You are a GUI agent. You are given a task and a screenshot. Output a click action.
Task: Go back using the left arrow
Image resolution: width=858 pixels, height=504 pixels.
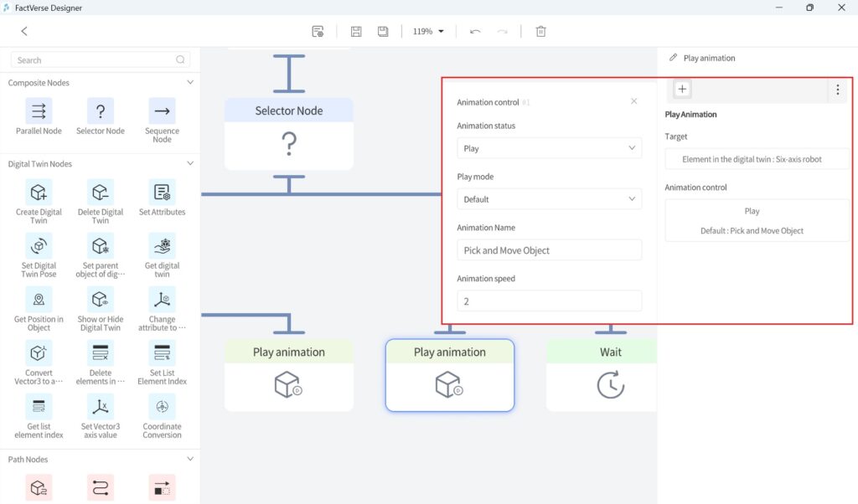click(24, 31)
